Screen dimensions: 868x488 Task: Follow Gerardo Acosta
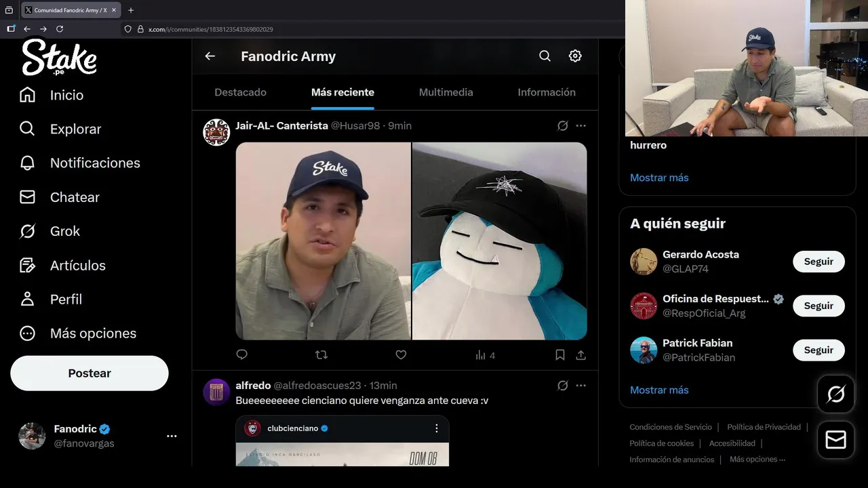pyautogui.click(x=818, y=262)
